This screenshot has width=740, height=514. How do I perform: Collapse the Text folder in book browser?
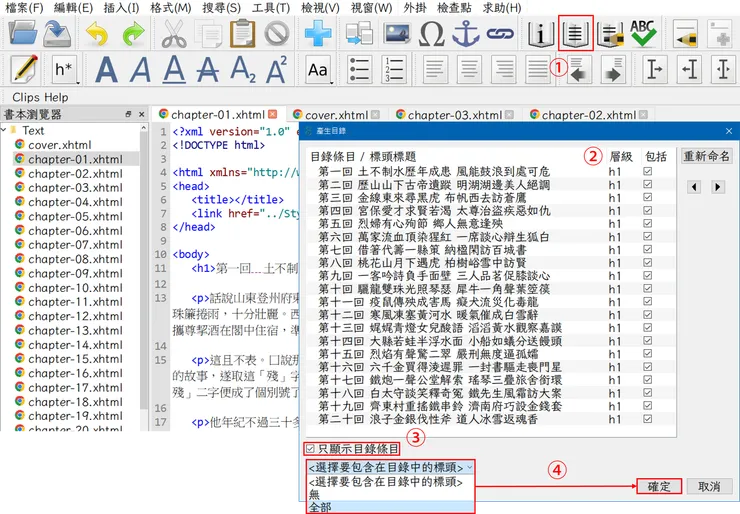click(4, 130)
